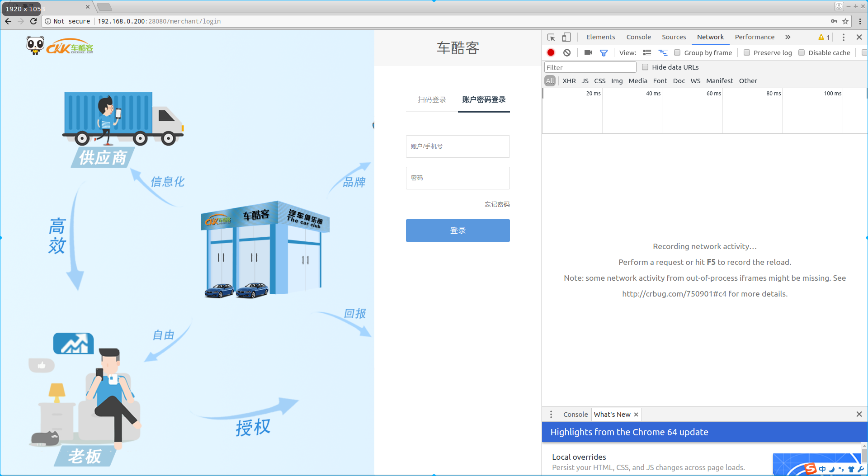Image resolution: width=868 pixels, height=476 pixels.
Task: Focus the 密码 password field
Action: 458,178
